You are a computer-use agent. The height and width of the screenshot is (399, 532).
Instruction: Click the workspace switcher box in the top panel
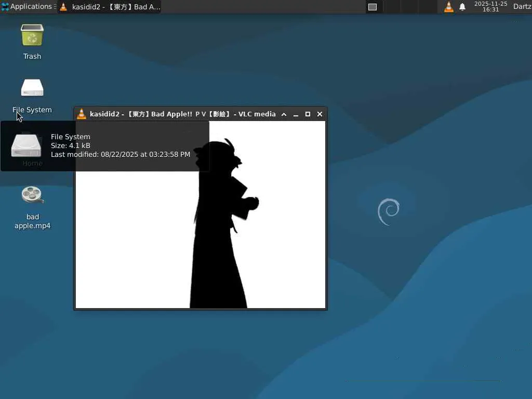click(373, 7)
